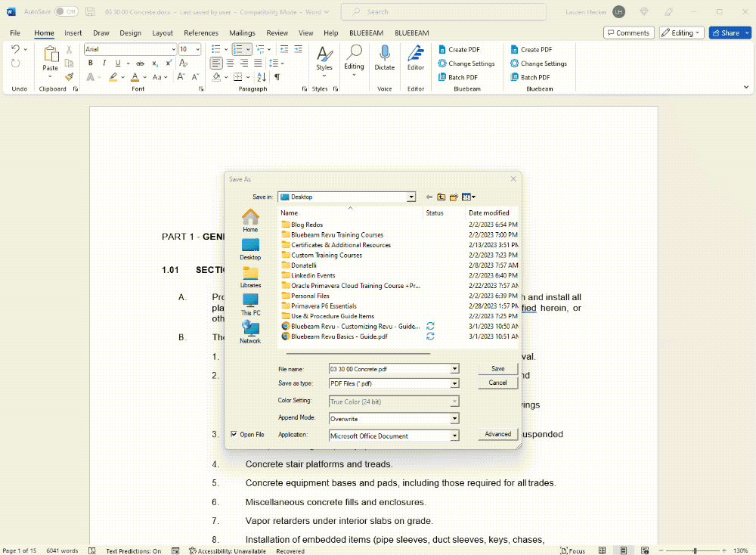The image size is (756, 555).
Task: Open the font size dropdown
Action: [x=197, y=49]
